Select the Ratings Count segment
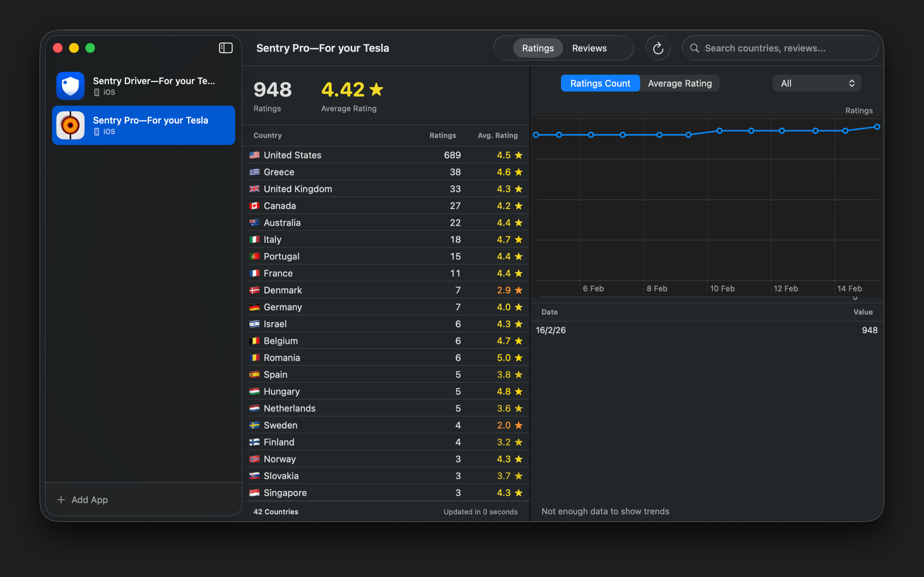 [x=600, y=83]
